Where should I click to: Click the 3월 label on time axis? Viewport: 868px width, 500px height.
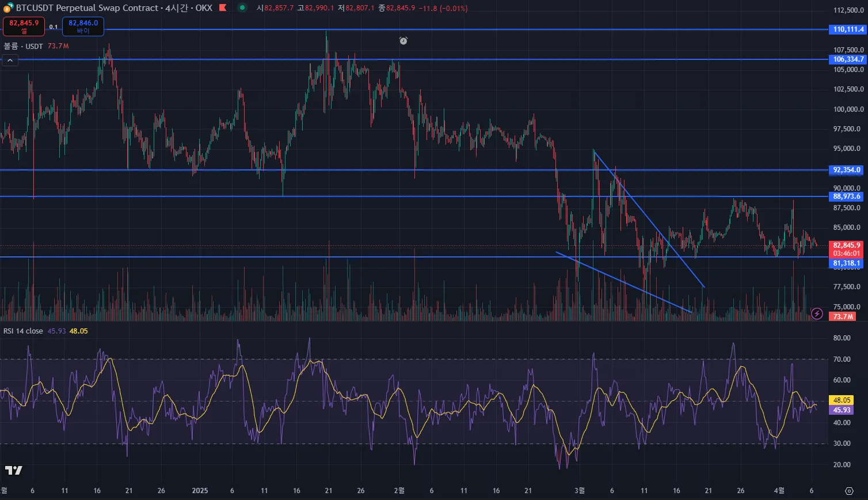580,491
